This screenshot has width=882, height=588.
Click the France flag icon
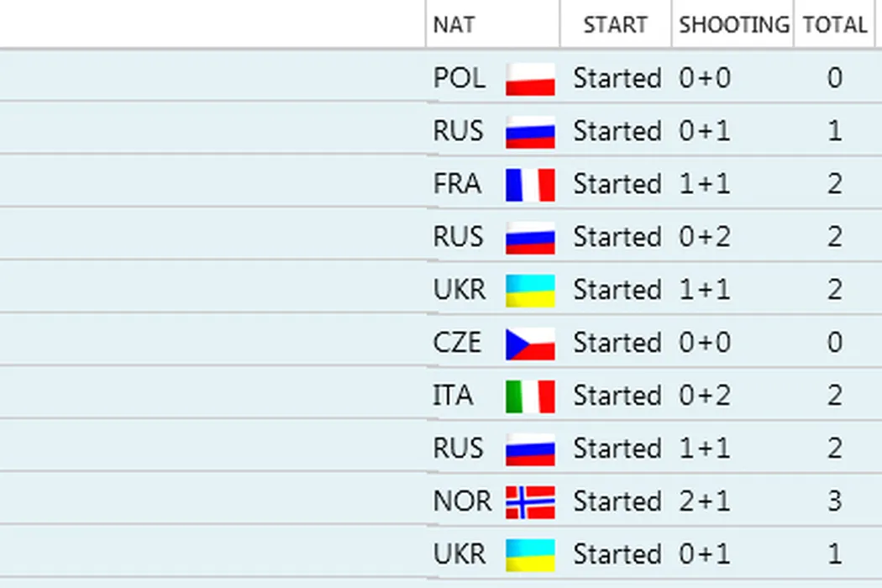[530, 185]
